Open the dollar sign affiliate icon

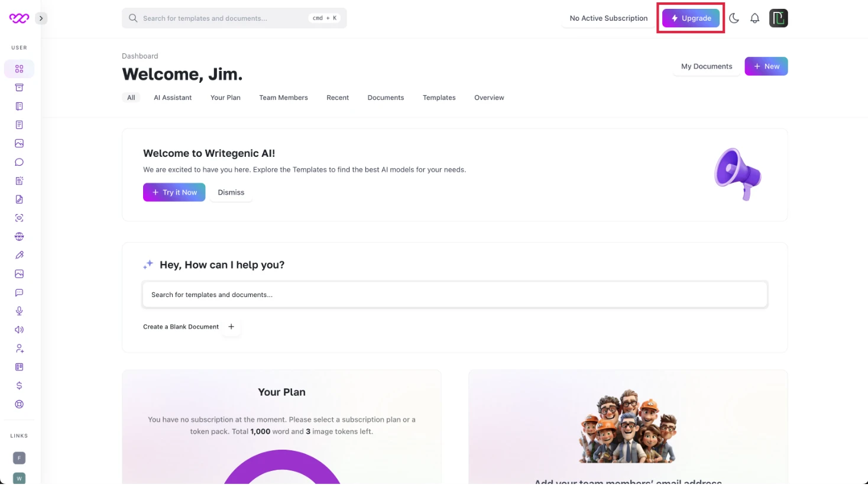coord(19,386)
